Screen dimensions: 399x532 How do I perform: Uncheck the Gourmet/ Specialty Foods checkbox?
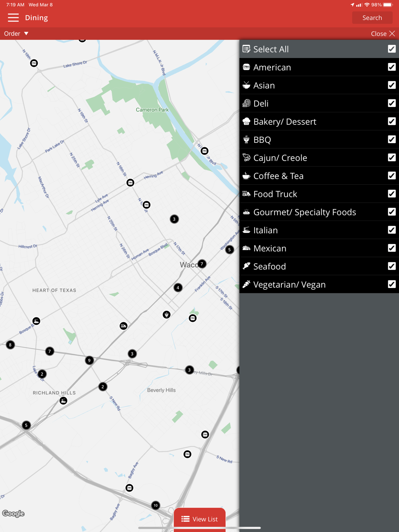tap(392, 212)
